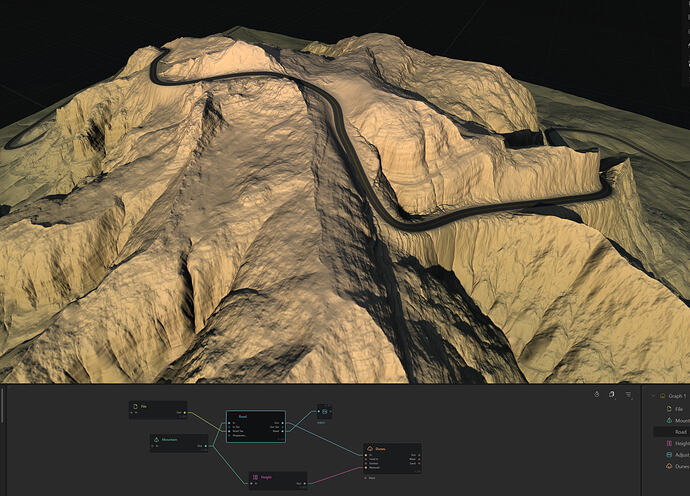Click the input port of the Adjust node
Screen dimensions: 690x496
click(x=319, y=412)
